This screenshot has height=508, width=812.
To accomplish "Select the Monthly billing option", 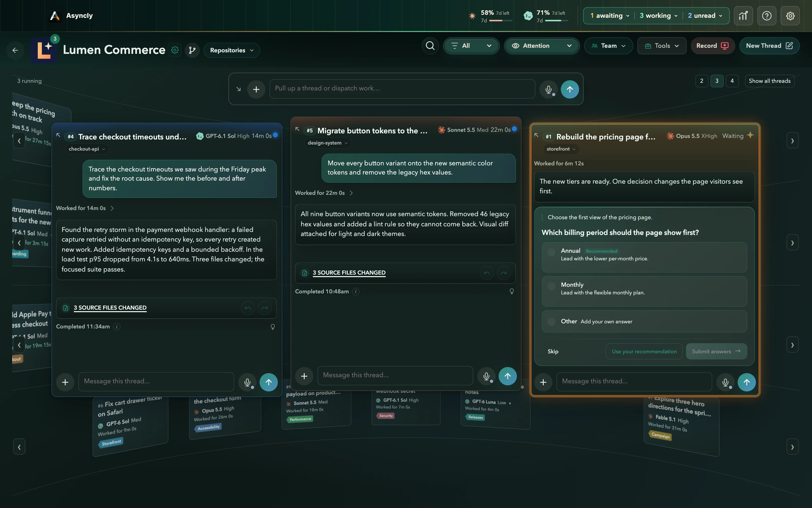I will click(644, 291).
